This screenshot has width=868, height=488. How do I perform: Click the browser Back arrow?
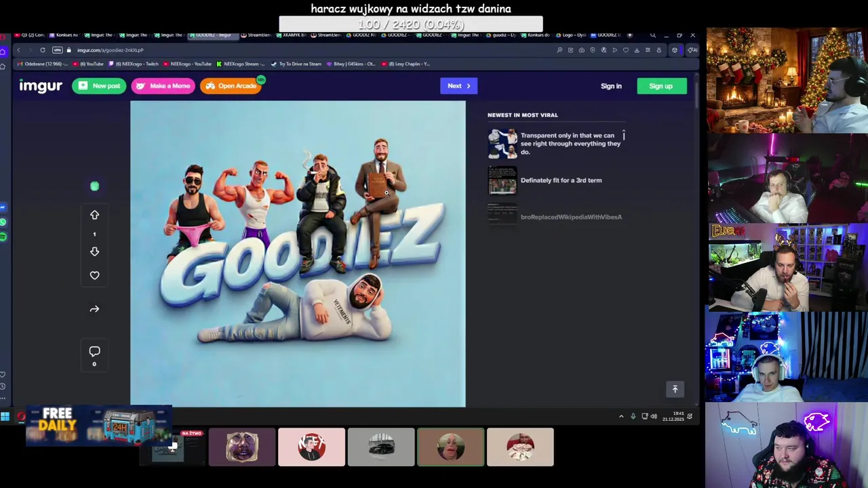18,50
